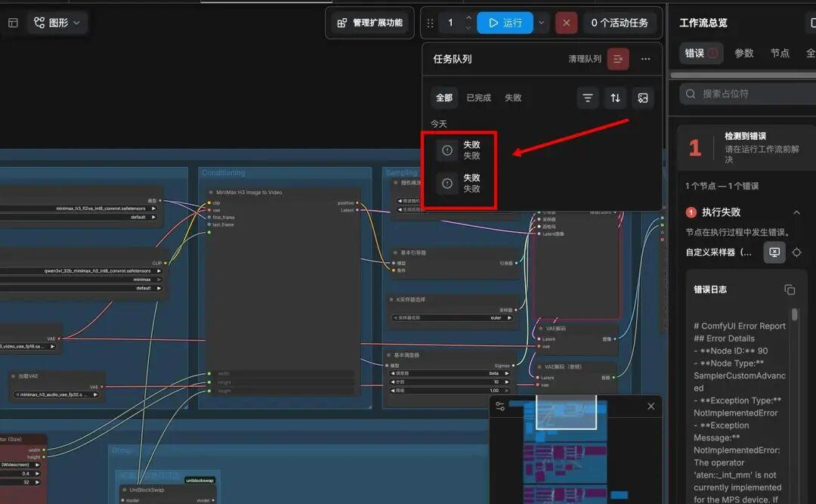Close the minimap panel
Image resolution: width=816 pixels, height=504 pixels.
click(x=651, y=406)
